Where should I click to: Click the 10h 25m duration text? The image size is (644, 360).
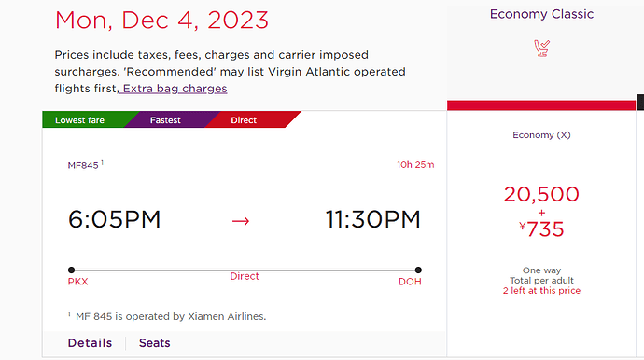415,165
